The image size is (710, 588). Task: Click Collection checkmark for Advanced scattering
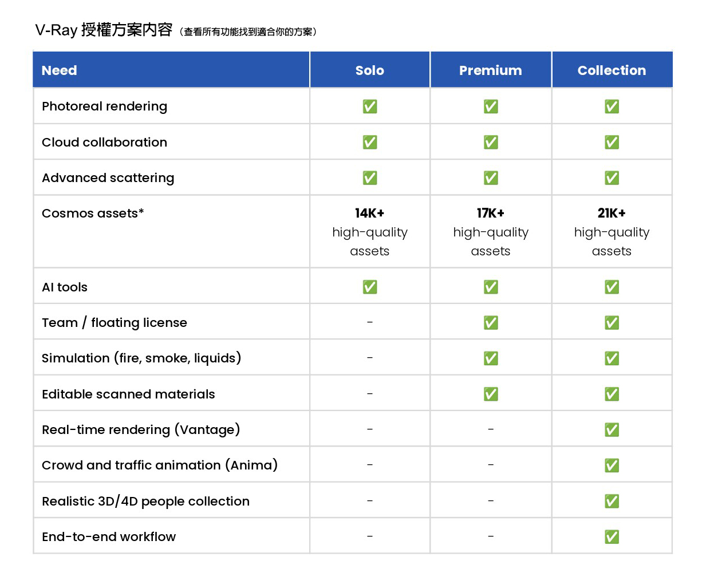612,178
